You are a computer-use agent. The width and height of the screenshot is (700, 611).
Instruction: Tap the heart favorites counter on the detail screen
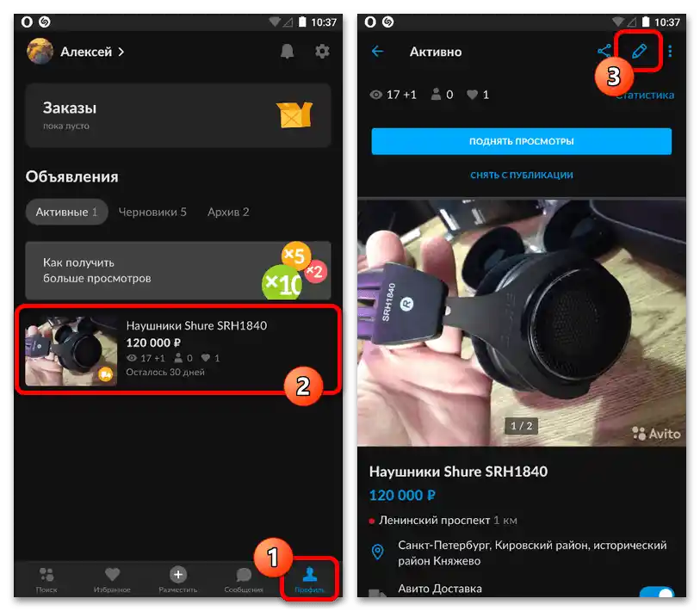click(478, 95)
